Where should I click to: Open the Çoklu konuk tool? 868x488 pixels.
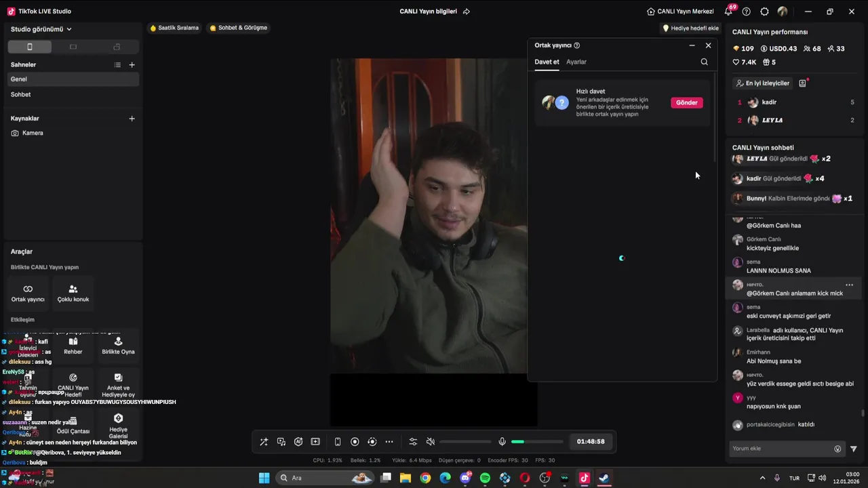click(x=73, y=293)
